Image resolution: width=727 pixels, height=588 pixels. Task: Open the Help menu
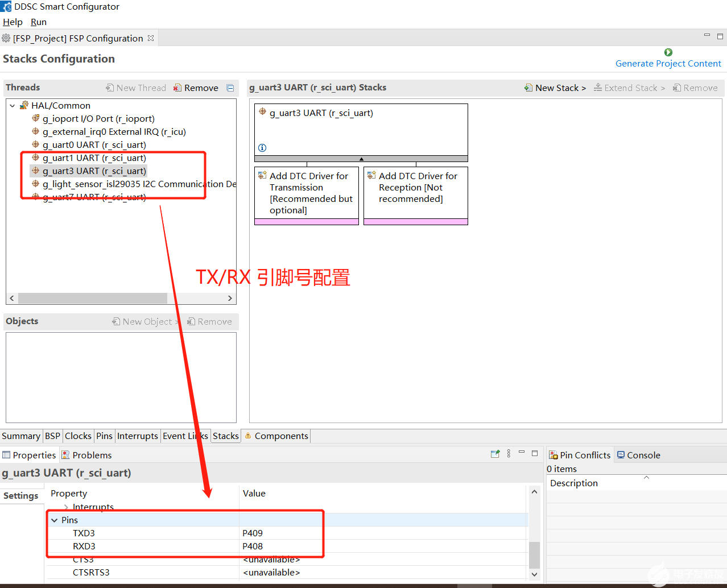(13, 22)
